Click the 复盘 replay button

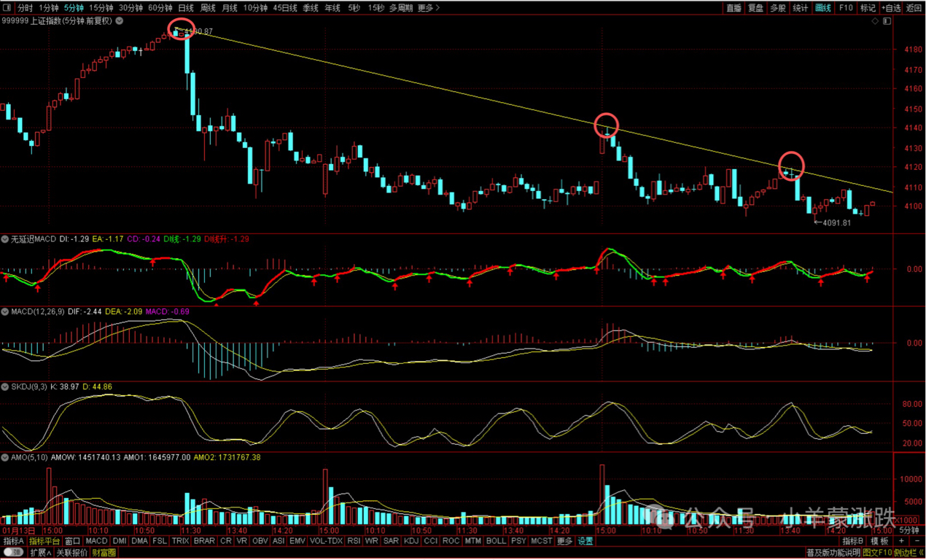tap(755, 8)
